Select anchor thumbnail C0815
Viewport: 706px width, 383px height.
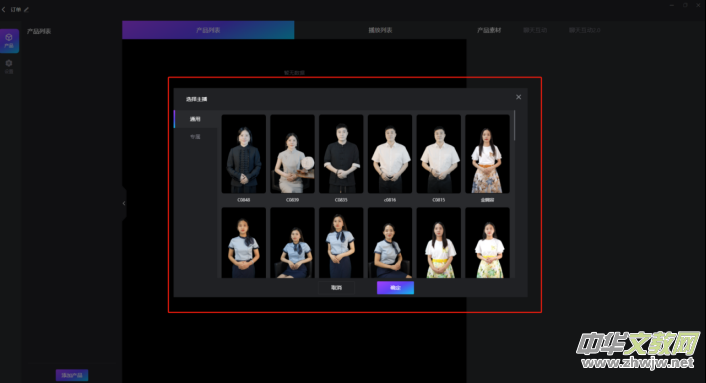click(439, 154)
